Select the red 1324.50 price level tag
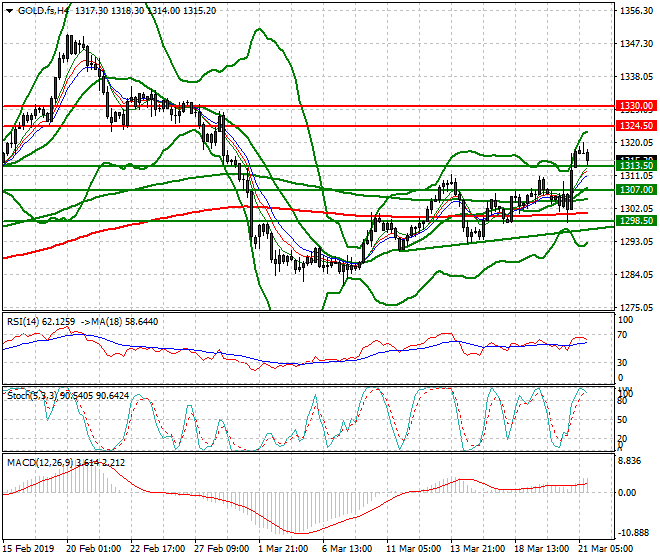This screenshot has width=660, height=560. point(637,126)
